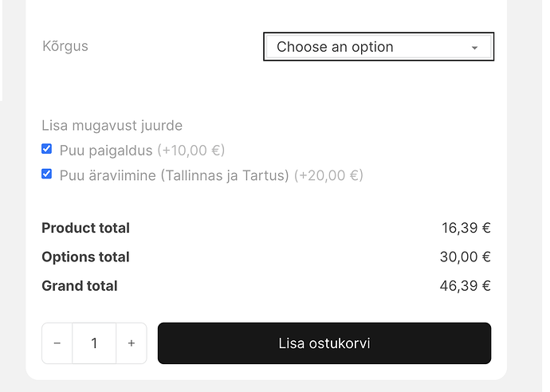Click the "Product total" label

[85, 228]
